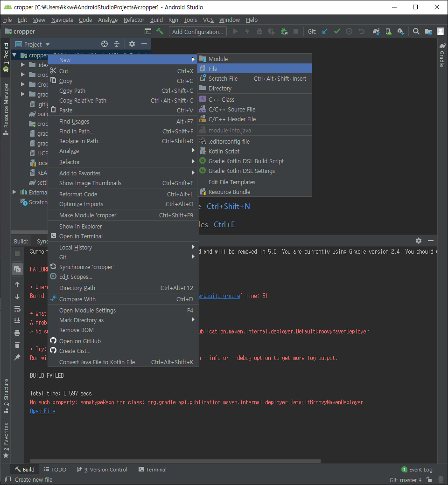Open the Git: master branch selector
The height and width of the screenshot is (485, 448).
click(x=405, y=480)
